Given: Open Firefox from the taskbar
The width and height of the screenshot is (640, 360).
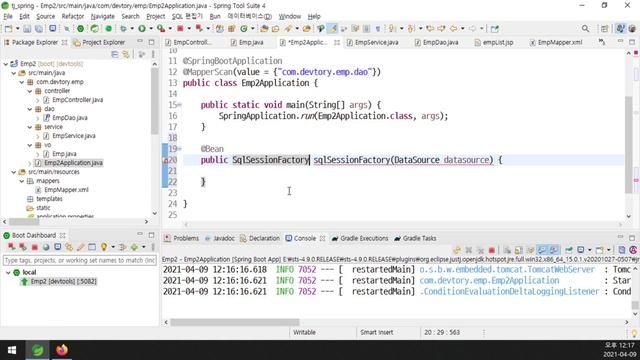Looking at the screenshot, I should [x=62, y=350].
